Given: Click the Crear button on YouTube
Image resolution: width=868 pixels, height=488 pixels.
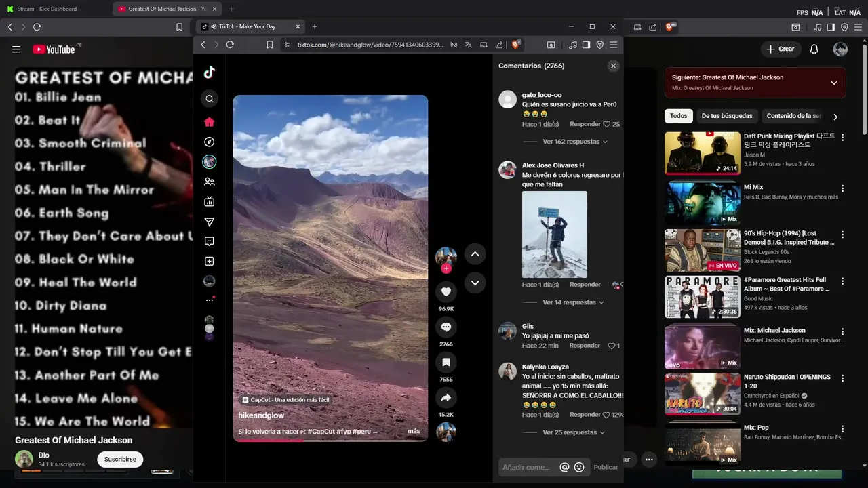Looking at the screenshot, I should [x=781, y=49].
